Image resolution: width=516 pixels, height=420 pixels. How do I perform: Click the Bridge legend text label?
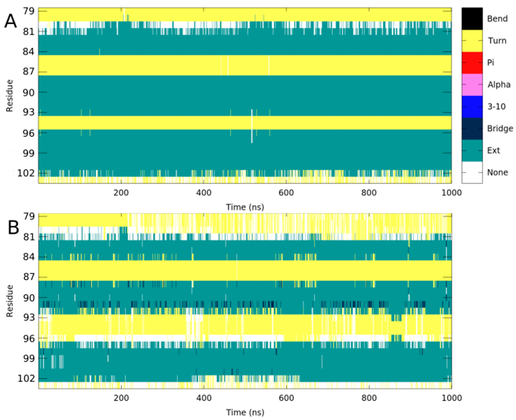click(500, 129)
